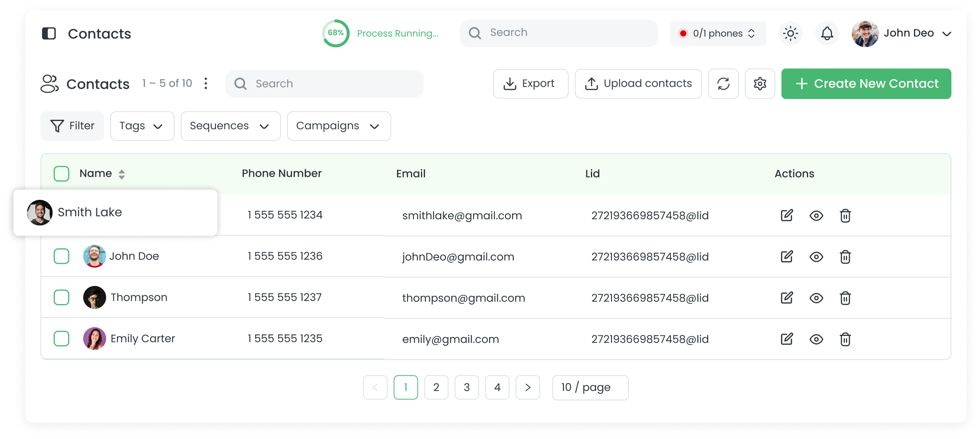Click the Phone Number column header
Screen dimensions: 980x439
point(282,174)
